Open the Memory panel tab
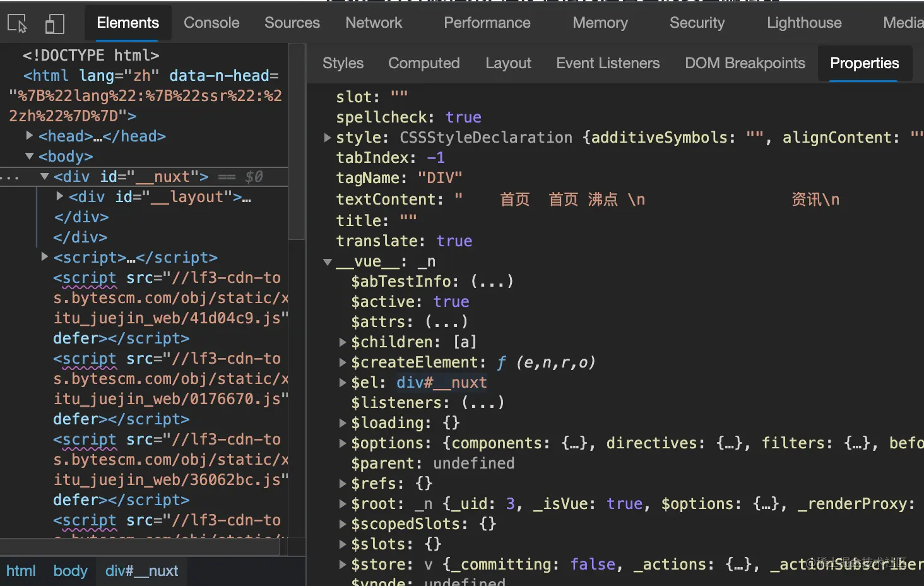924x586 pixels. click(x=600, y=23)
